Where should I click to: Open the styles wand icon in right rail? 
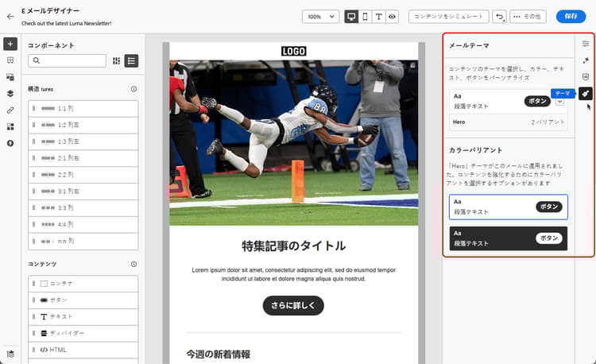(586, 60)
